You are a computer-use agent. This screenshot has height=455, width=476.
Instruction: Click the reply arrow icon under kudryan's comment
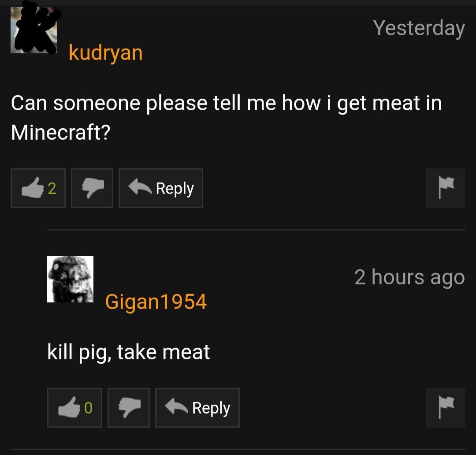140,187
